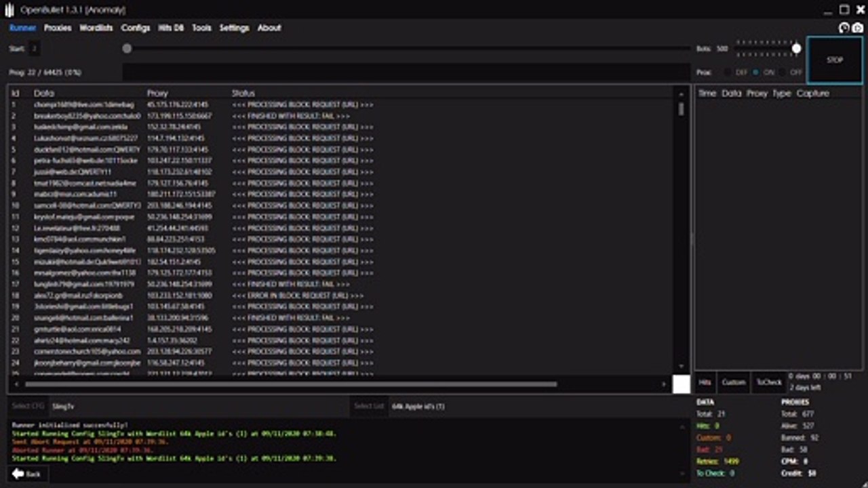Viewport: 868px width, 488px height.
Task: Click the PROXIES Total: 677 stat
Action: pyautogui.click(x=797, y=413)
